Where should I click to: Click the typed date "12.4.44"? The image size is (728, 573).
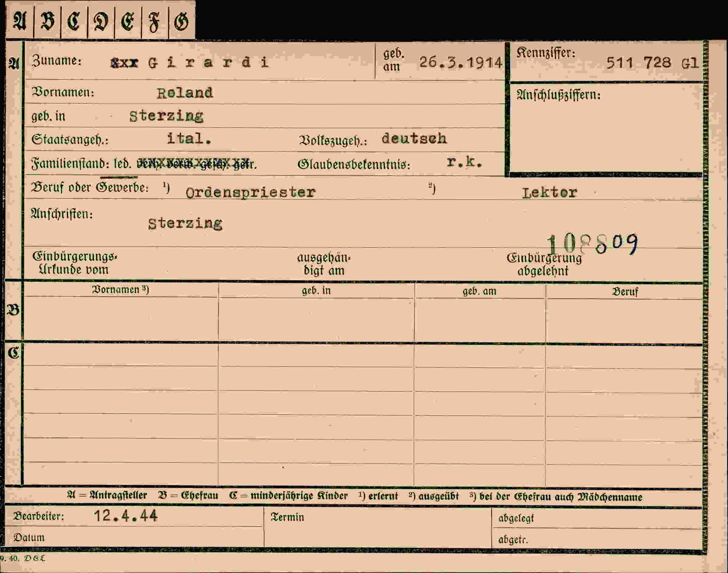125,516
